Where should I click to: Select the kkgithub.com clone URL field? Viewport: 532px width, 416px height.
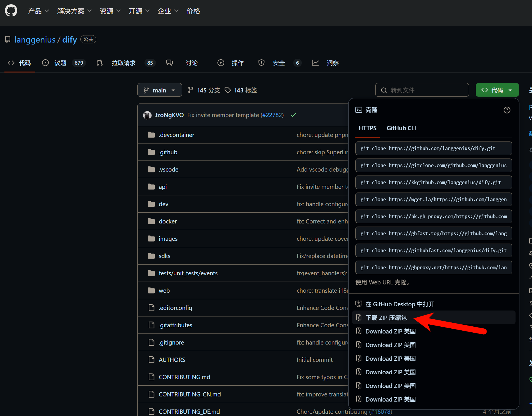[433, 182]
